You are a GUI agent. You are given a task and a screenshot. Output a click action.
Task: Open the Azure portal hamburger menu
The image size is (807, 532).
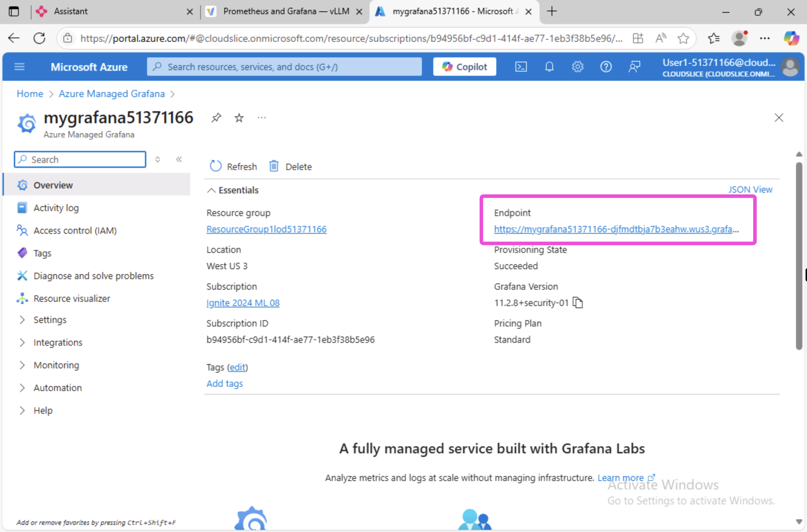click(x=19, y=67)
